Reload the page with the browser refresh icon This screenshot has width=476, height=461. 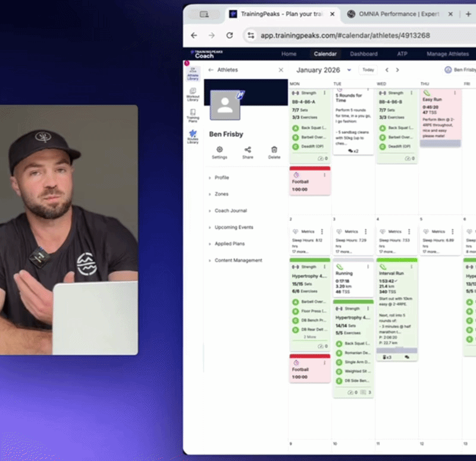230,36
